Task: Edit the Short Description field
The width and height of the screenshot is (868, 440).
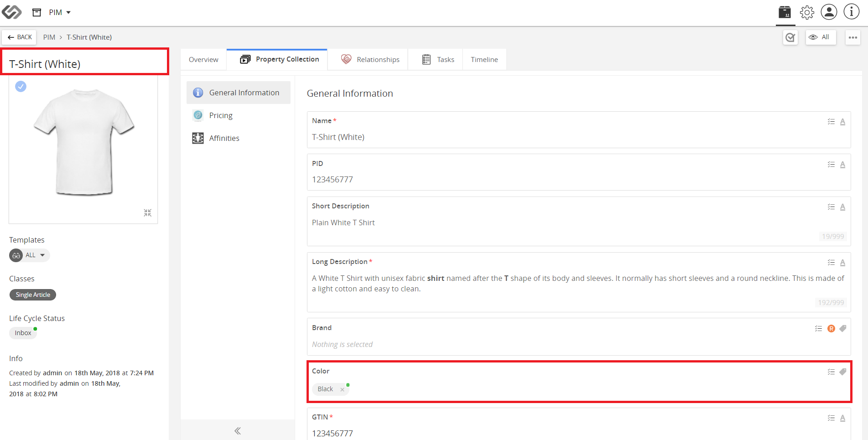Action: pyautogui.click(x=579, y=223)
